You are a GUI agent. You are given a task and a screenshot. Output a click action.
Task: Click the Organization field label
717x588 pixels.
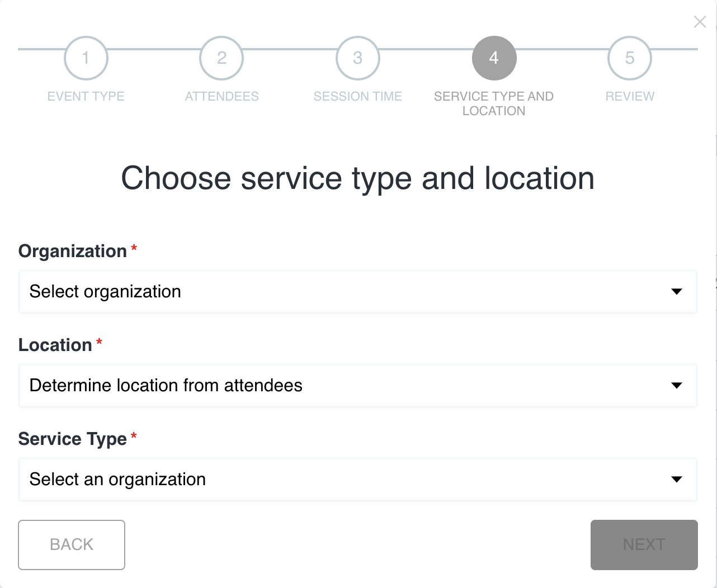[73, 252]
